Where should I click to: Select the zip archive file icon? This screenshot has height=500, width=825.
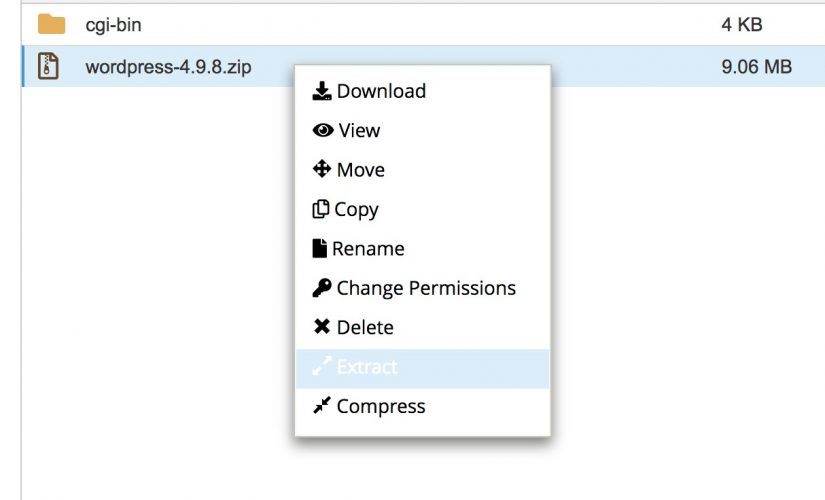[48, 66]
